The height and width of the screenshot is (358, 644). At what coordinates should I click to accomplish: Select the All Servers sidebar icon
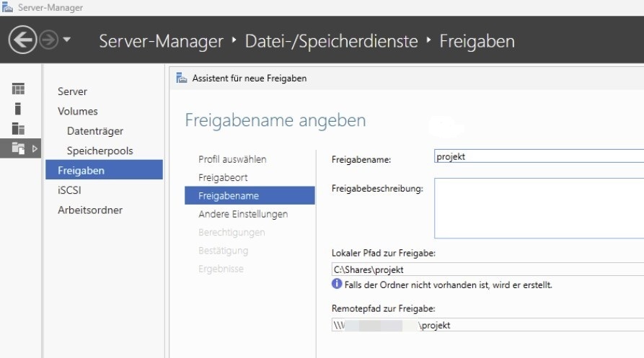(18, 128)
